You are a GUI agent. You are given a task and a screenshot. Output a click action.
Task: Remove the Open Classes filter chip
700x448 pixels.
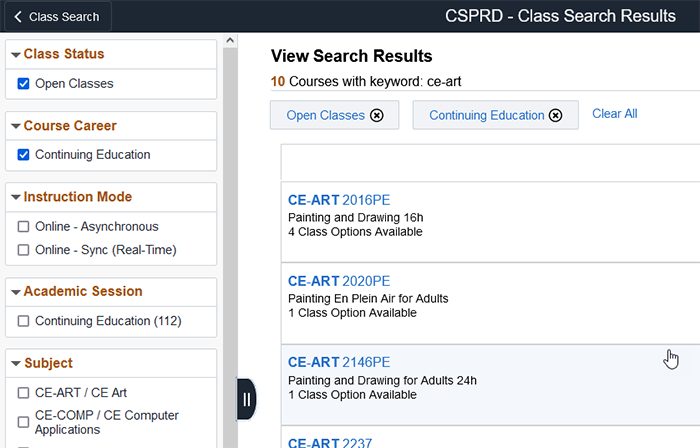[377, 116]
